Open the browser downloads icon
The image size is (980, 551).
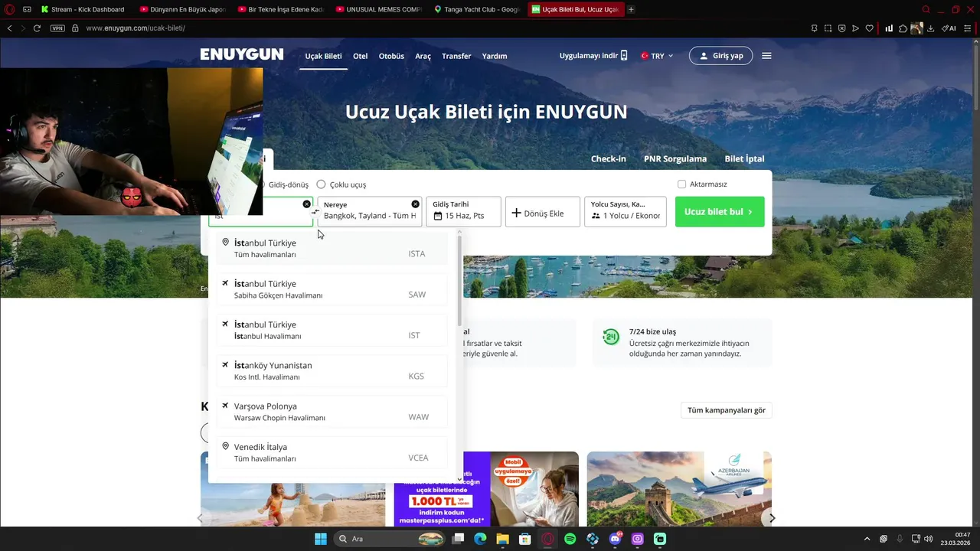(930, 28)
